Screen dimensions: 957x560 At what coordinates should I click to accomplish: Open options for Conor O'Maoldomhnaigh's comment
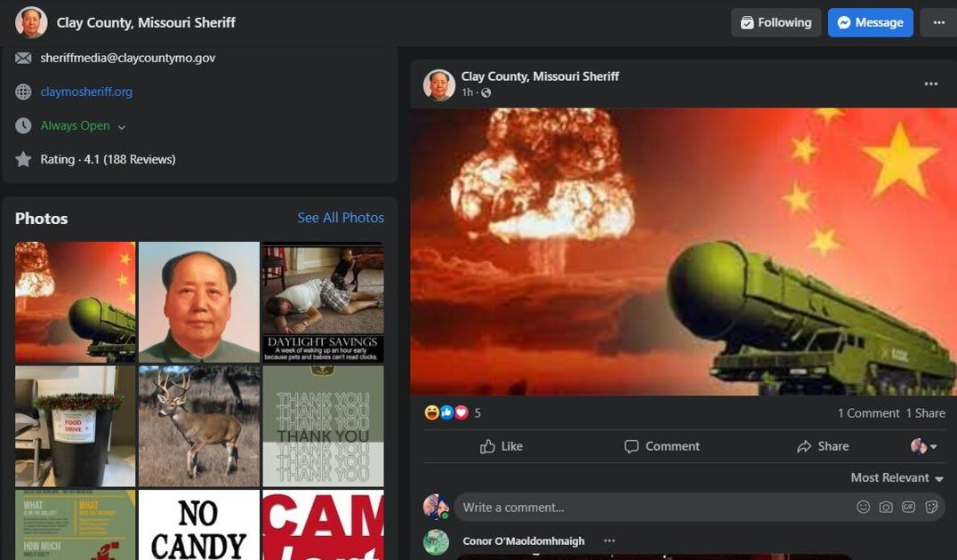coord(609,540)
